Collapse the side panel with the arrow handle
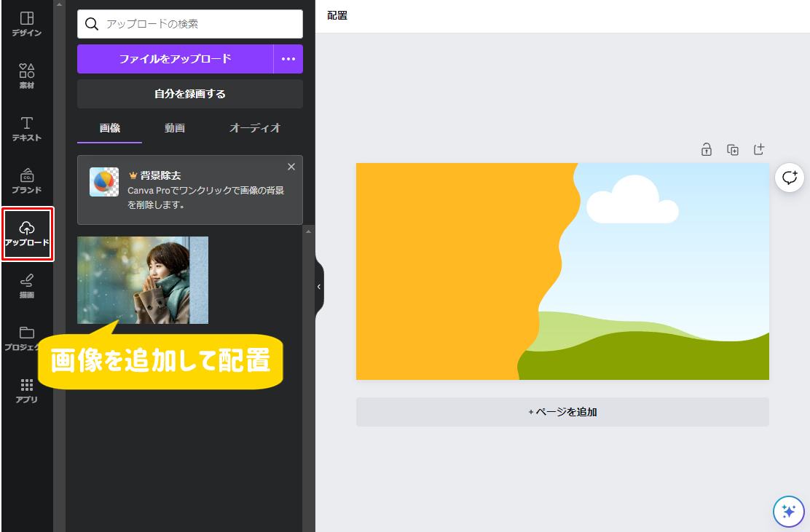The height and width of the screenshot is (532, 810). (x=319, y=287)
